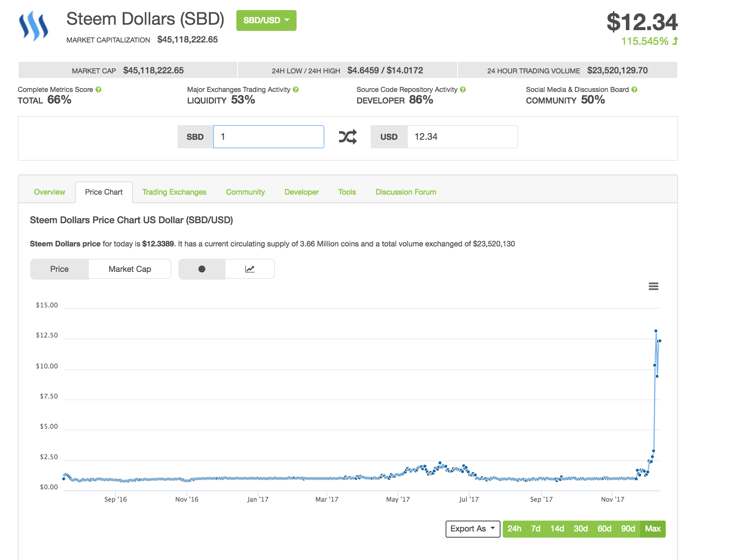The height and width of the screenshot is (560, 753).
Task: Click help icon beside Social Media & Discussion Board
Action: pyautogui.click(x=634, y=90)
